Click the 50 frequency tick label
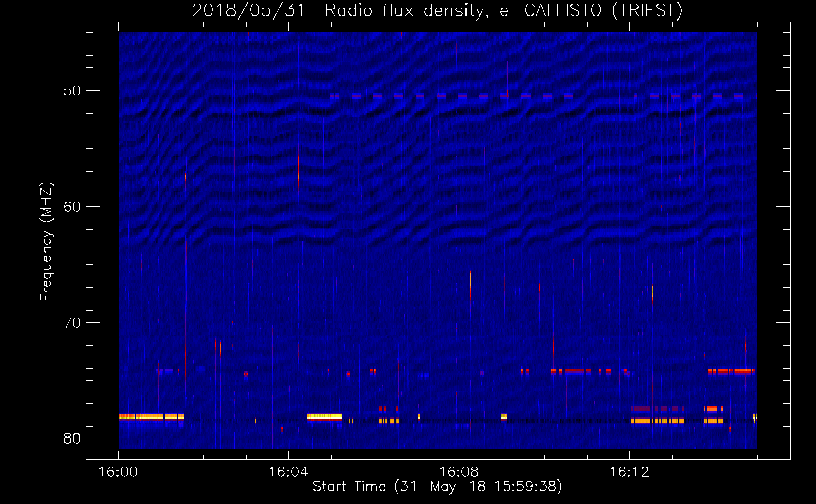The height and width of the screenshot is (504, 816). (x=72, y=91)
